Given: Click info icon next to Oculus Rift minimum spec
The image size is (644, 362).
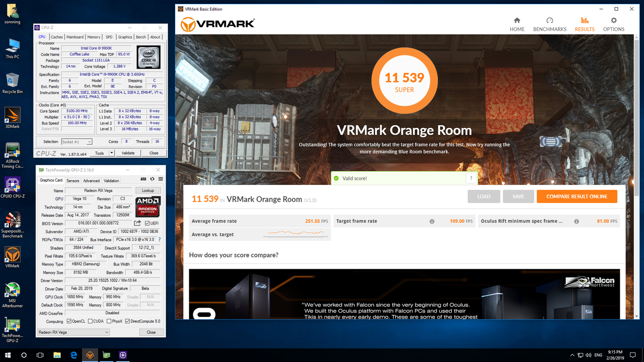Looking at the screenshot, I should click(576, 221).
